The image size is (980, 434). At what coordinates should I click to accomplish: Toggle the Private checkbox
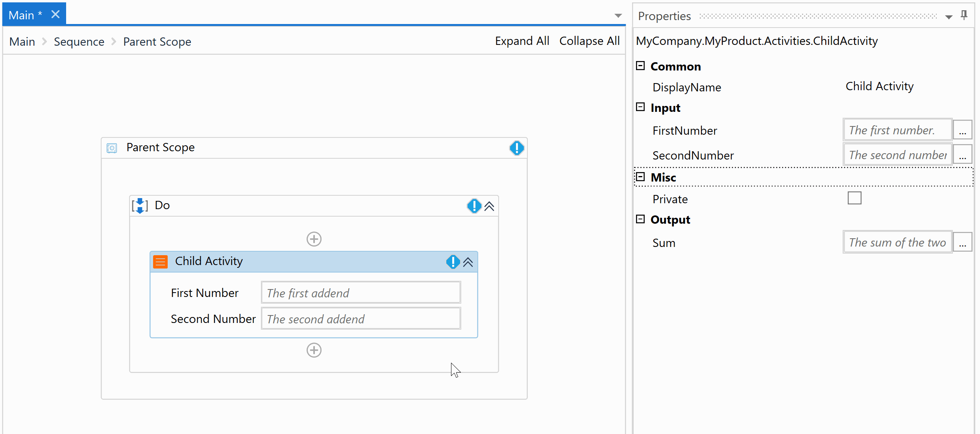tap(854, 198)
